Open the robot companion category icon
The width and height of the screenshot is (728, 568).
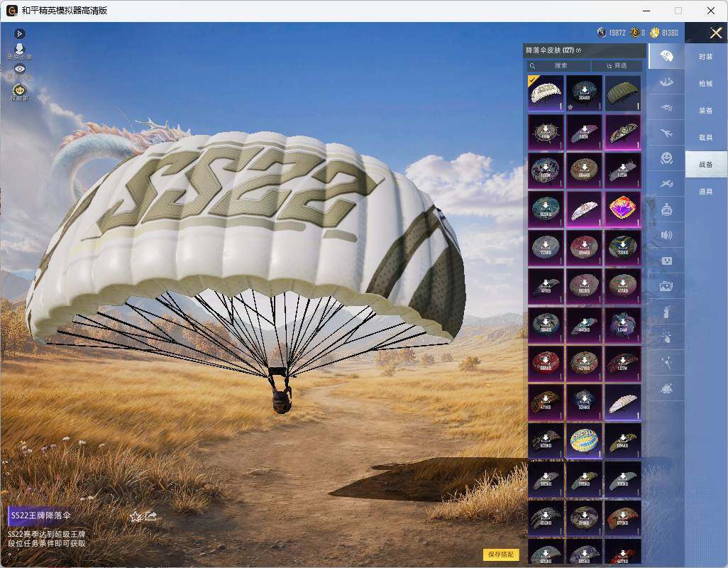coord(667,209)
